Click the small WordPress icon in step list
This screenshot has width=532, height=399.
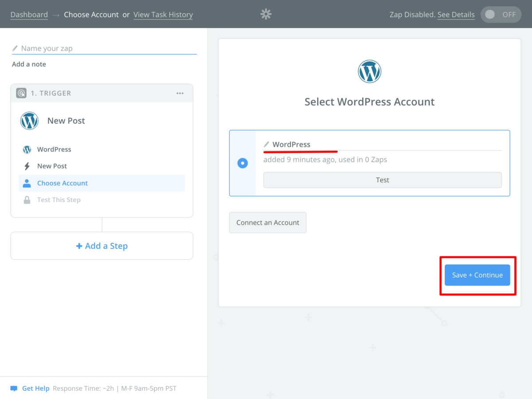tap(27, 149)
